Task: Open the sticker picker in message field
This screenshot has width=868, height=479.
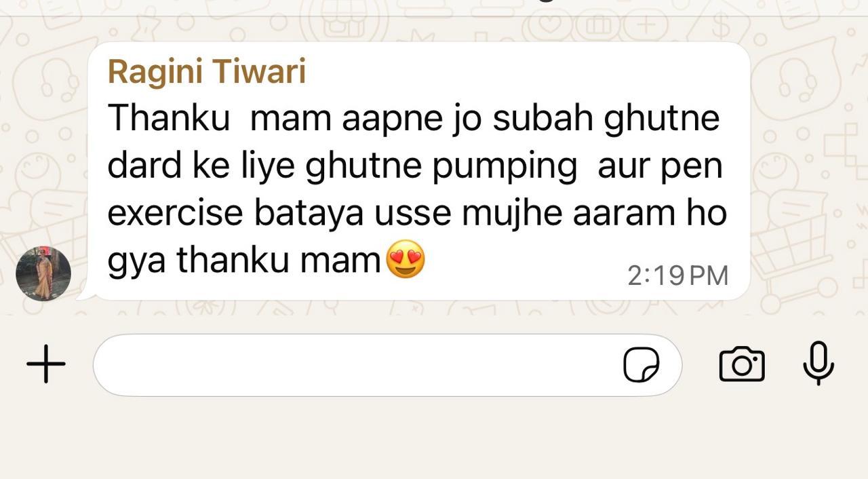Action: click(641, 365)
